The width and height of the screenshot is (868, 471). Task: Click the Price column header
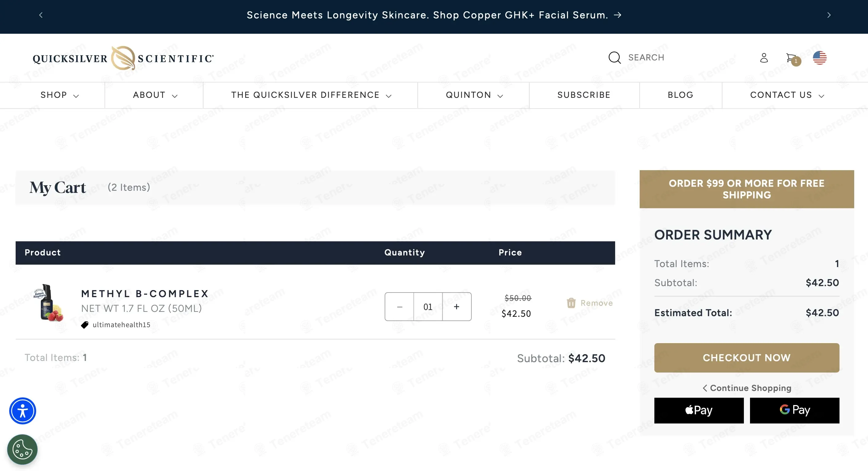point(510,253)
